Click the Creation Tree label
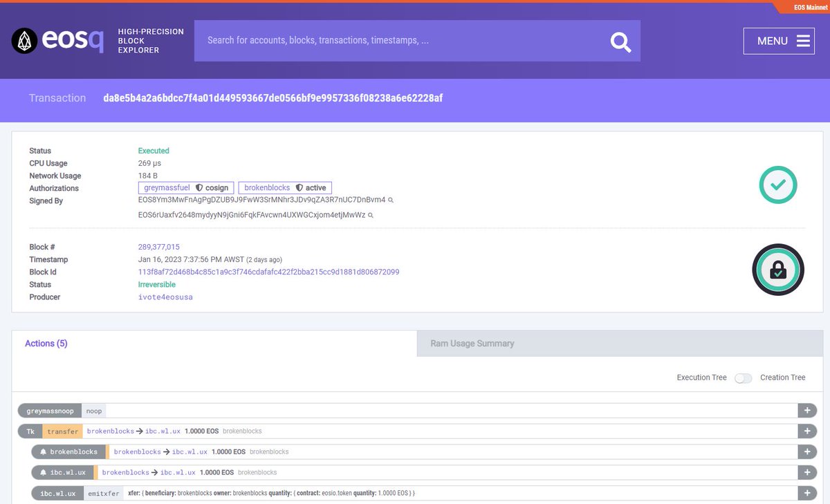 (783, 377)
